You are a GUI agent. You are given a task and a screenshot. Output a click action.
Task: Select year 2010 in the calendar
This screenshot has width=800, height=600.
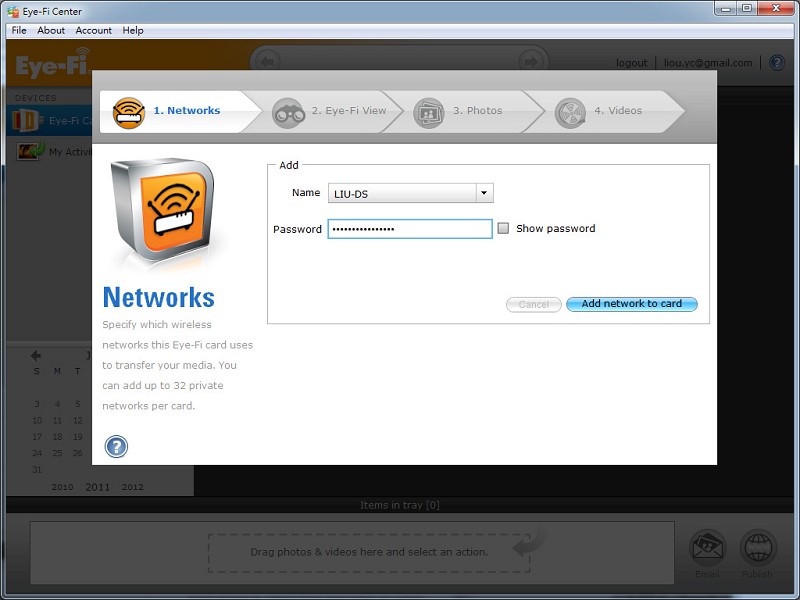(x=62, y=487)
